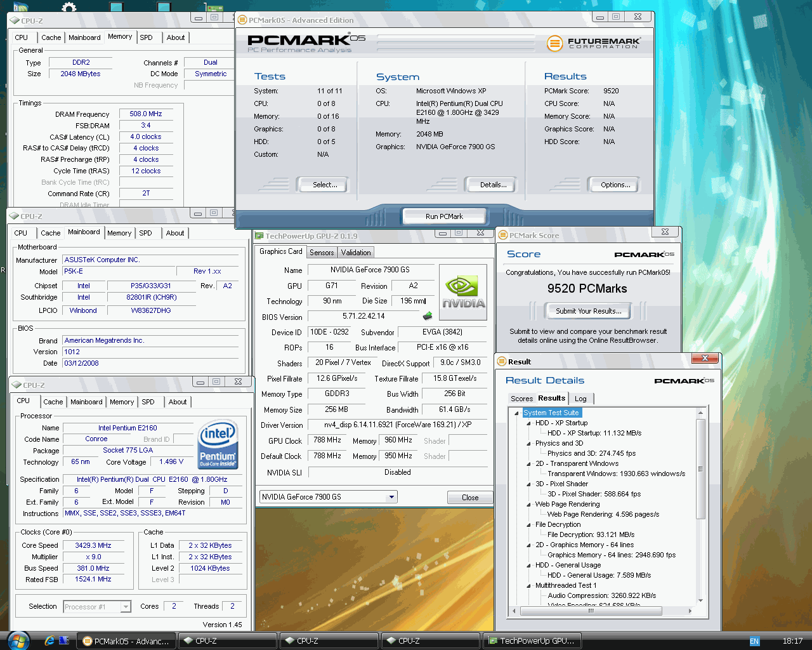The width and height of the screenshot is (812, 650).
Task: Open the SPD tab in CPU-Z Memory window
Action: click(147, 37)
